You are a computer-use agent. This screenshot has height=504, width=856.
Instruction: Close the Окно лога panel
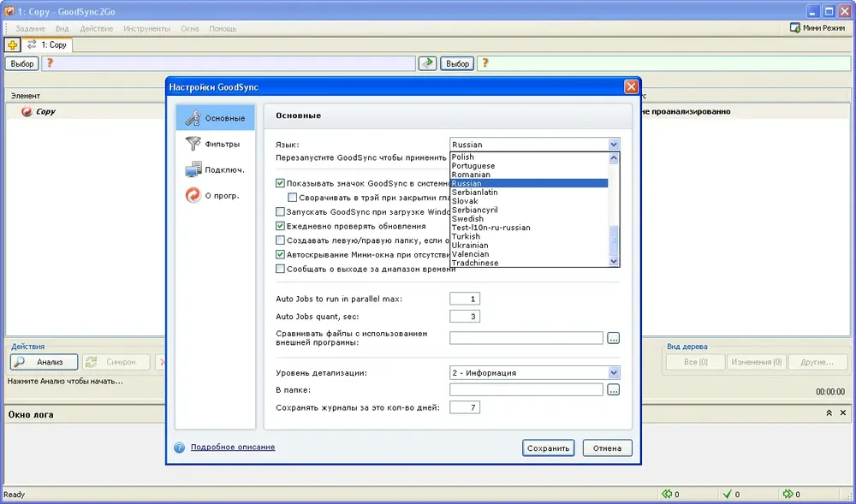click(845, 414)
